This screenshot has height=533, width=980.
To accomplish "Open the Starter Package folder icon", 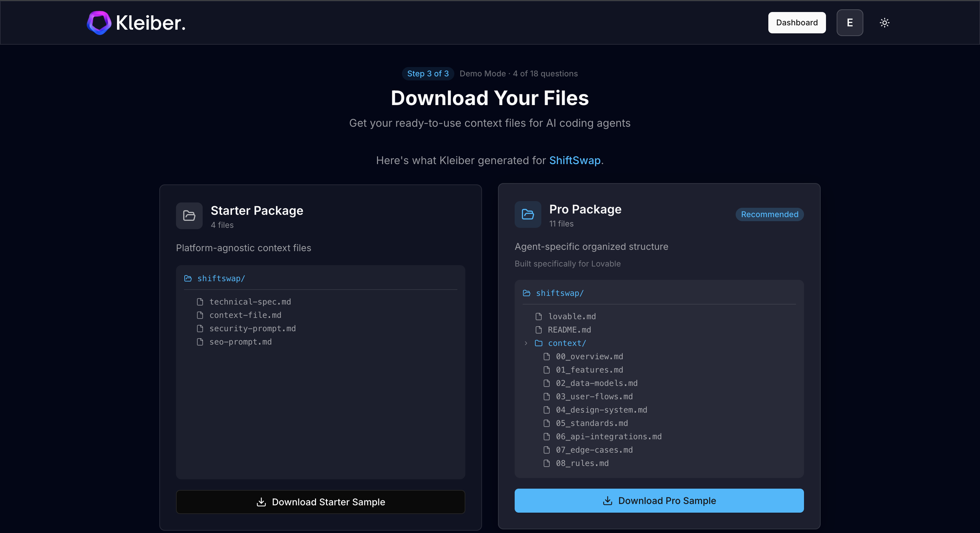I will click(189, 215).
